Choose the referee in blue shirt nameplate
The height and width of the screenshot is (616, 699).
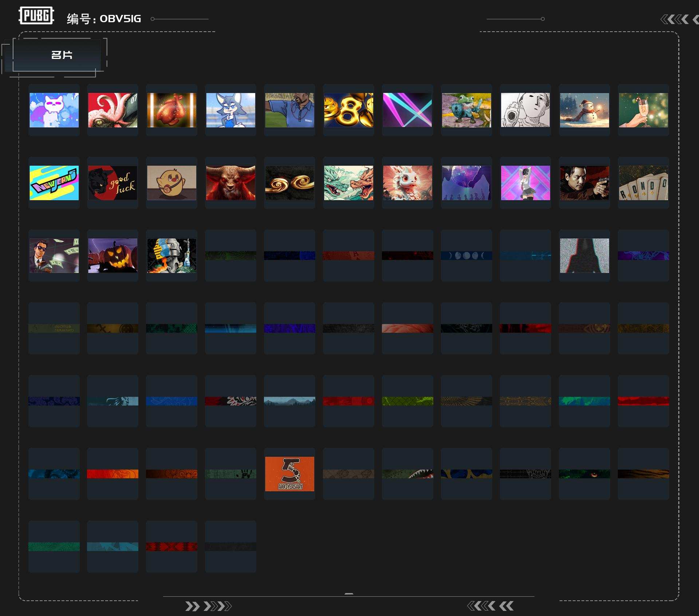coord(290,110)
